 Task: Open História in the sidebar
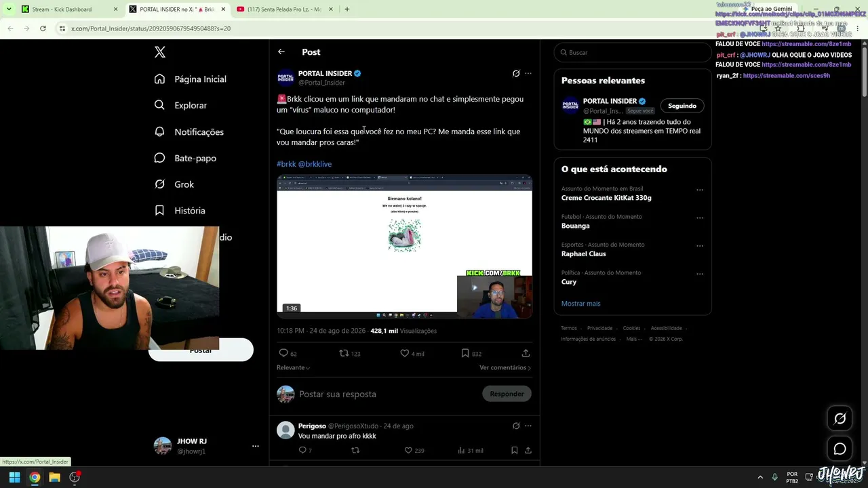click(180, 211)
